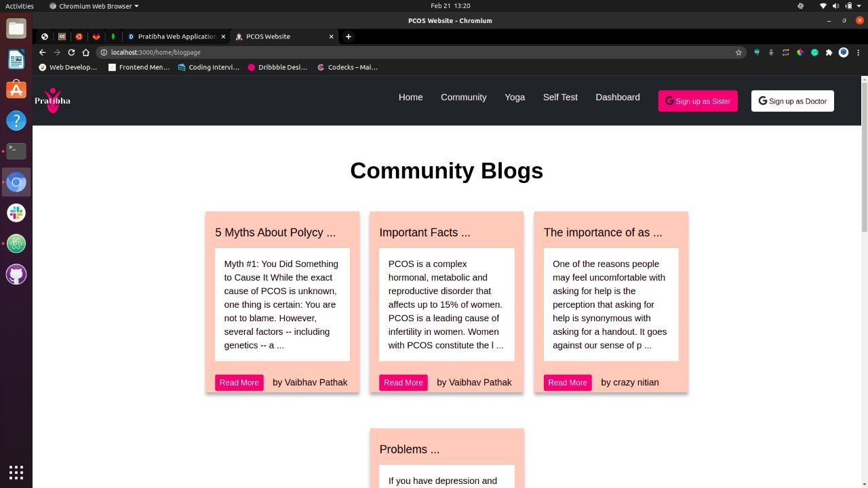Bookmark this page with the star icon
Screen dimensions: 868x488
[738, 52]
